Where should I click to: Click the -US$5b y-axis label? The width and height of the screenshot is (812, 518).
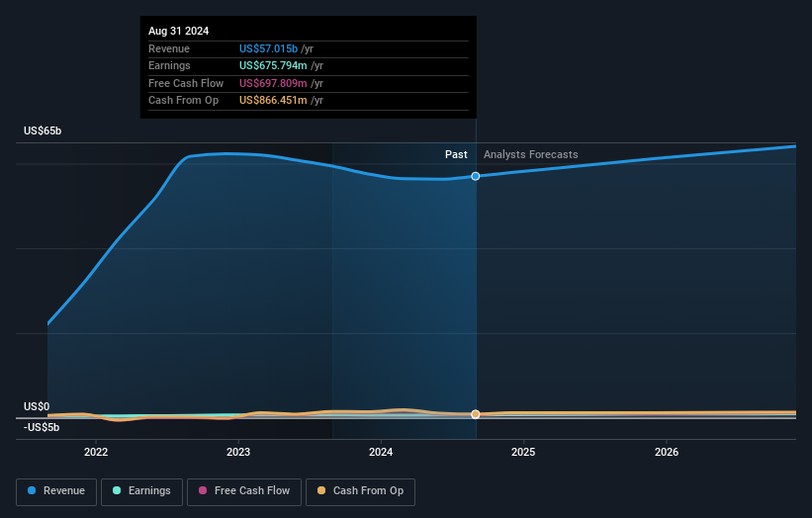click(42, 427)
